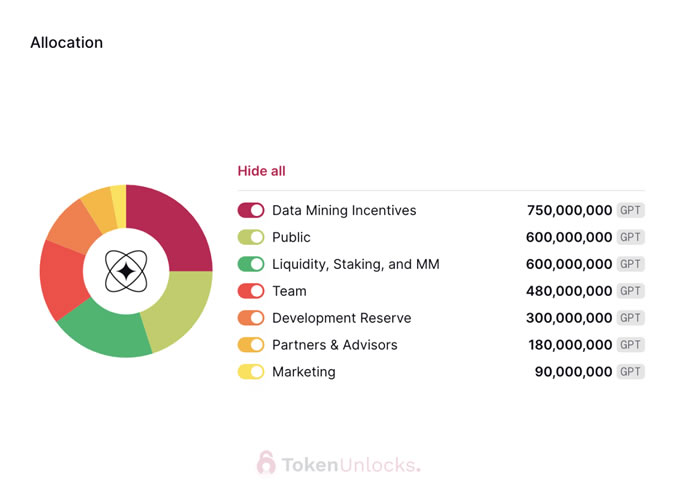700x504 pixels.
Task: Toggle the Public allocation switch
Action: click(251, 238)
